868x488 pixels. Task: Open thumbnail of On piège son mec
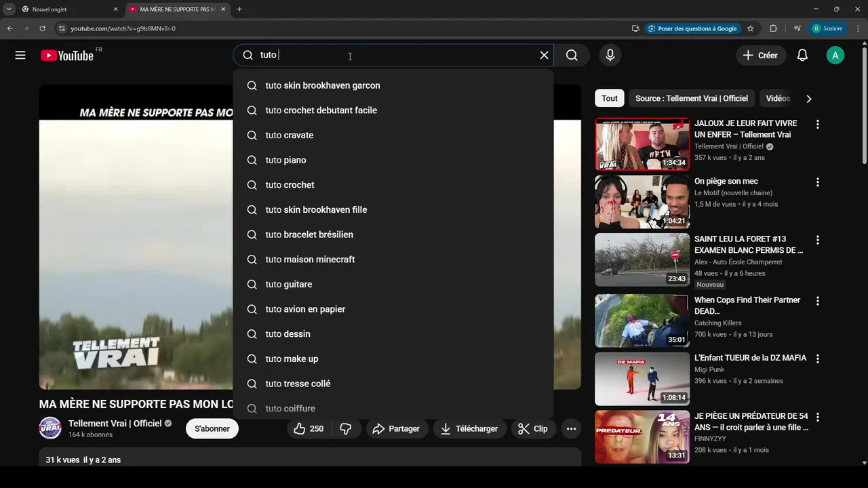coord(642,202)
